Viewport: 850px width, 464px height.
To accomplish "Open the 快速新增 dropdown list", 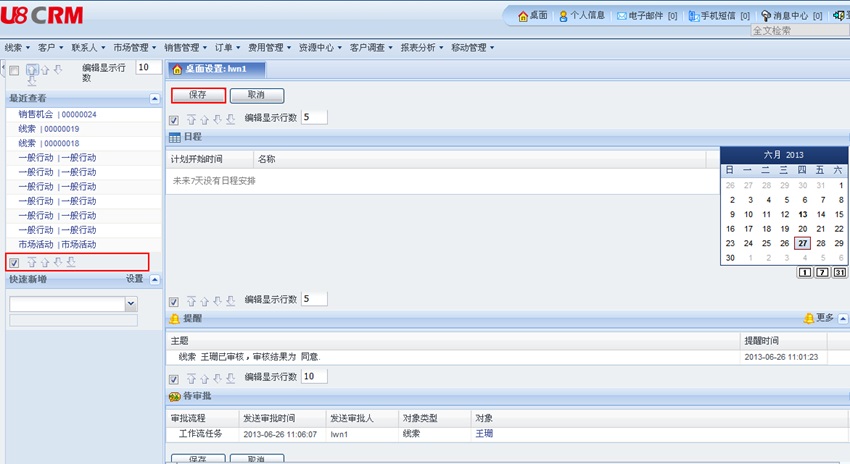I will click(131, 304).
